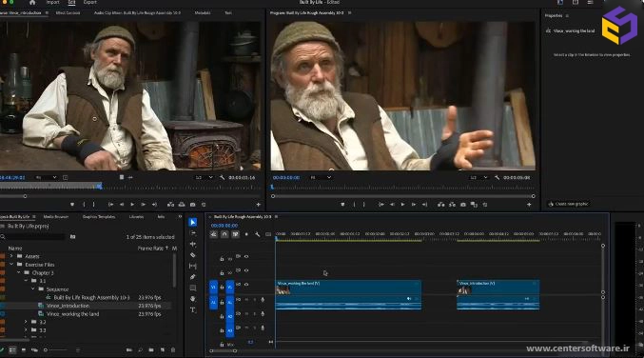Expand the 3.3 folder
This screenshot has height=358, width=644.
(x=26, y=330)
